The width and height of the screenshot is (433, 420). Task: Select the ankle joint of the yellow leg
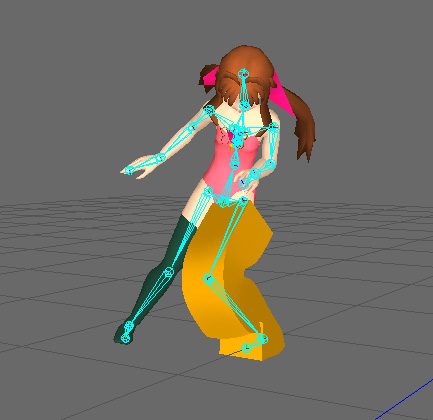click(263, 339)
